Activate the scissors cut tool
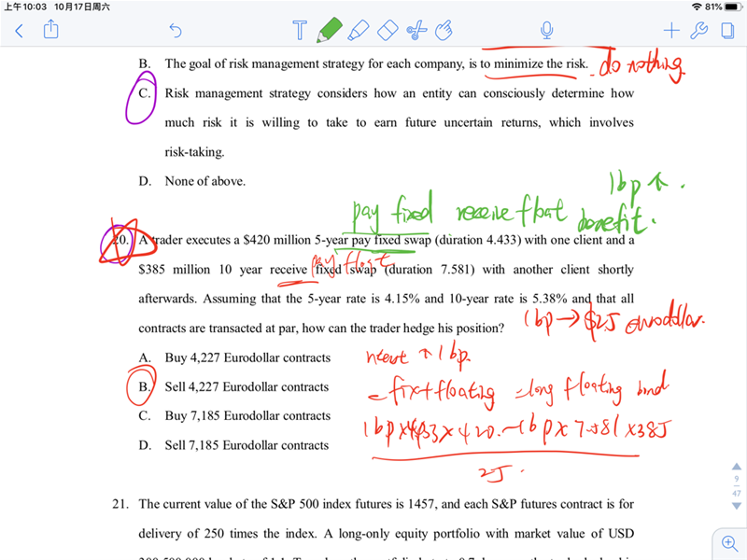Viewport: 747px width, 560px height. [x=416, y=31]
